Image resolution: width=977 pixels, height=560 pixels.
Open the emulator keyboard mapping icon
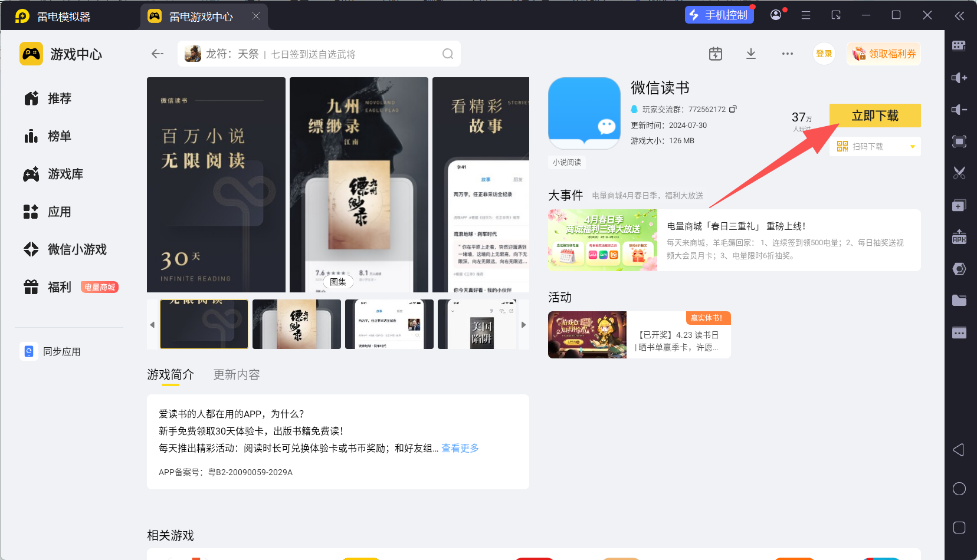[959, 46]
